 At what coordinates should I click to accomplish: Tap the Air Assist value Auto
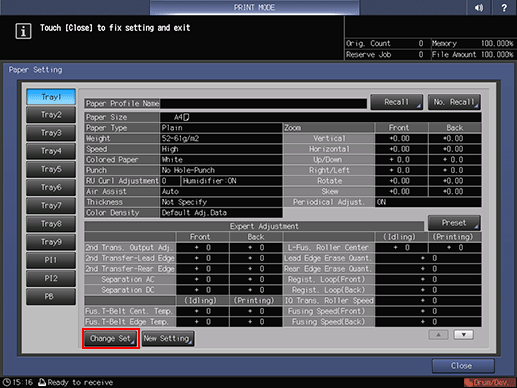(221, 192)
